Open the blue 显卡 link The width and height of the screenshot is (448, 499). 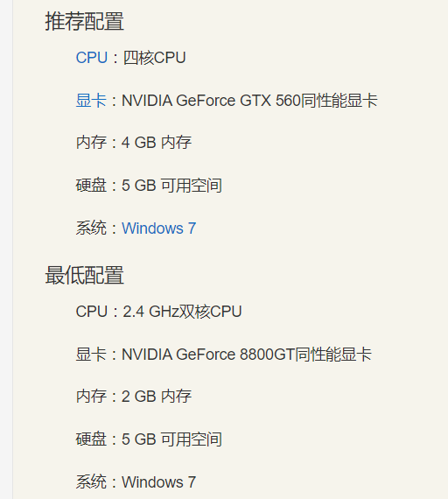[x=91, y=101]
